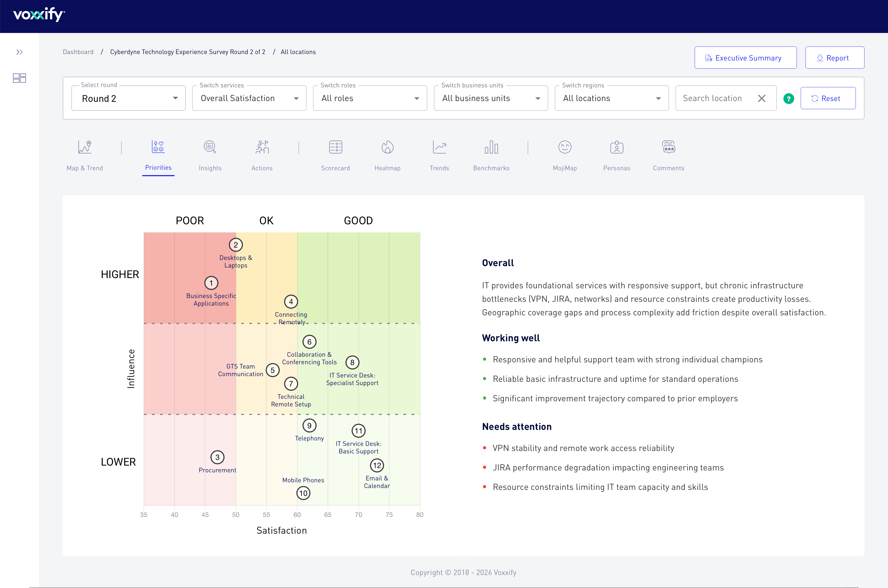Open the Benchmarks bar chart icon

[x=491, y=147]
